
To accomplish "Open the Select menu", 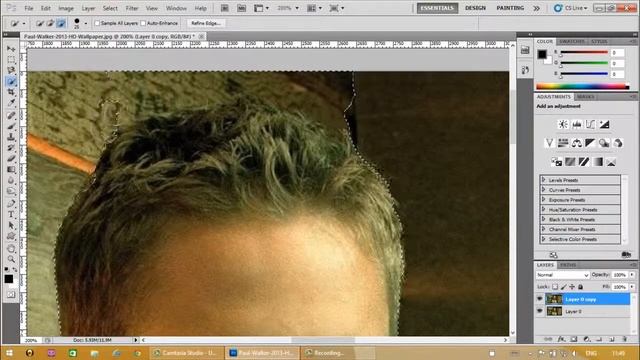I will [110, 8].
